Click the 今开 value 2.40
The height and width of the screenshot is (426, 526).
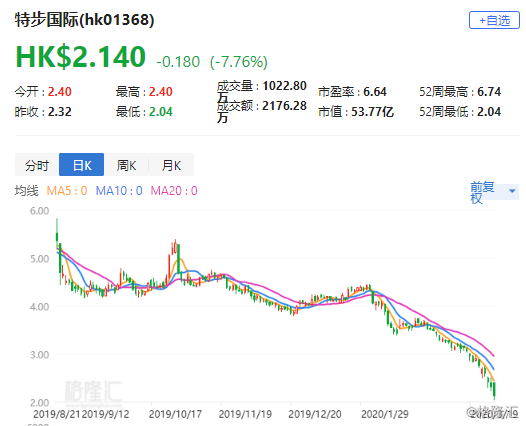coord(59,92)
